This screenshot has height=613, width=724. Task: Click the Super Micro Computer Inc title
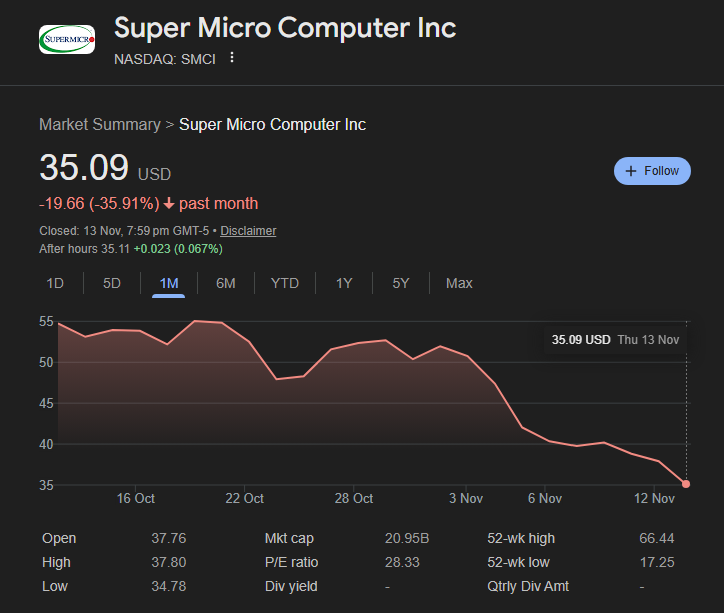click(285, 27)
